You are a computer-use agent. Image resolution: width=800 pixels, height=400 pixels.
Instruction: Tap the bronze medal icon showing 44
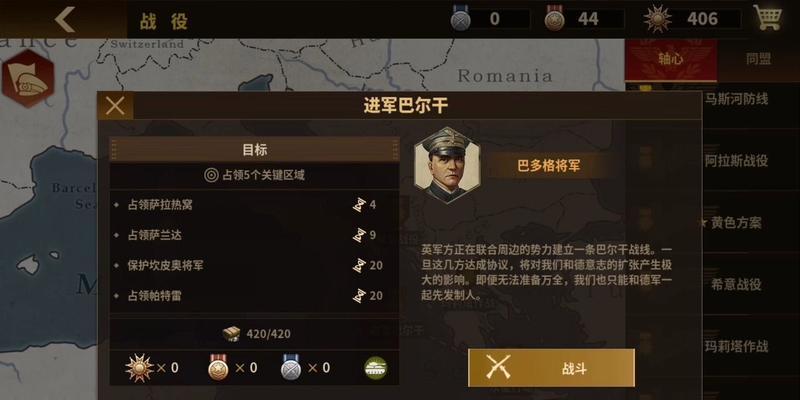tap(554, 18)
